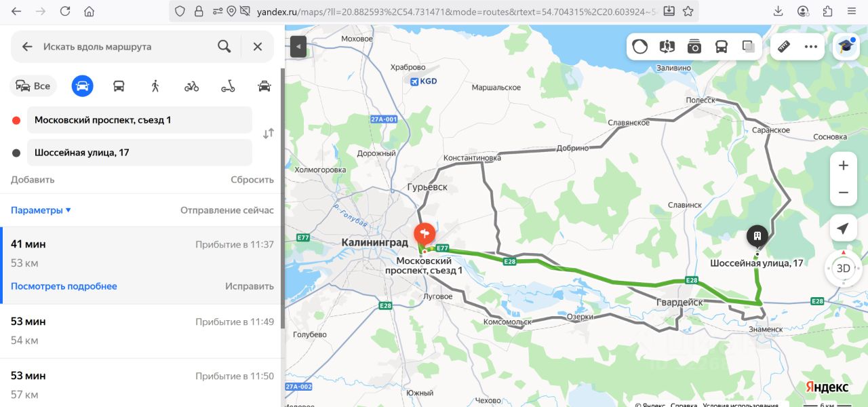Toggle the traffic layer on the map
Viewport: 868px width, 407px height.
click(639, 46)
